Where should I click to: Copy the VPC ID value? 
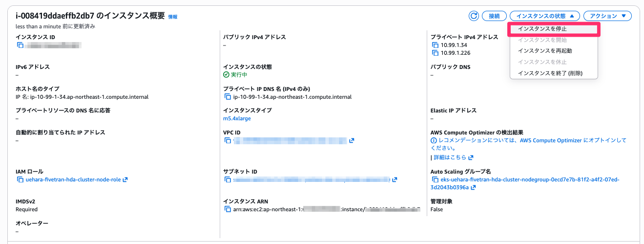pos(228,140)
